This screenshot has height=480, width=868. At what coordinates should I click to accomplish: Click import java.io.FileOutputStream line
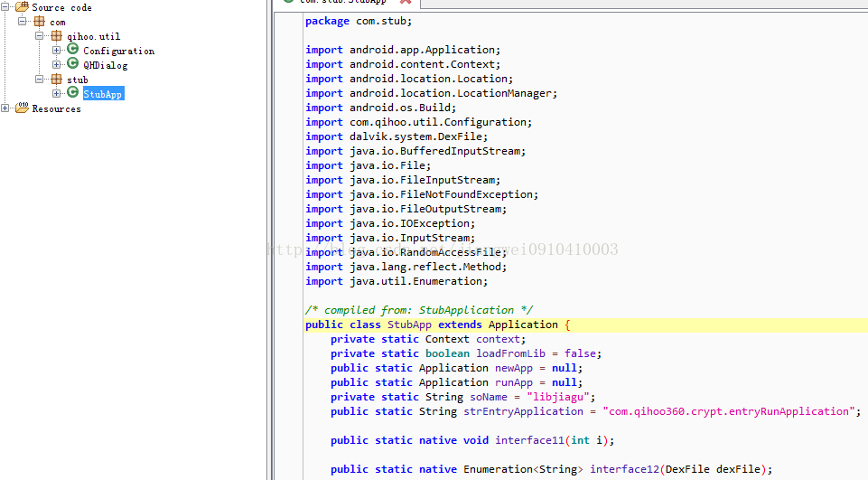(406, 209)
